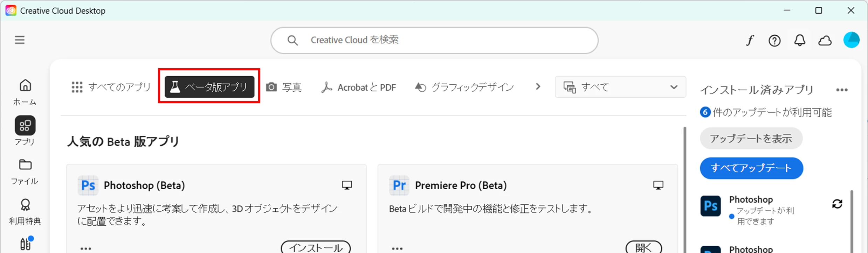868x253 pixels.
Task: Open notifications bell icon
Action: [x=800, y=41]
